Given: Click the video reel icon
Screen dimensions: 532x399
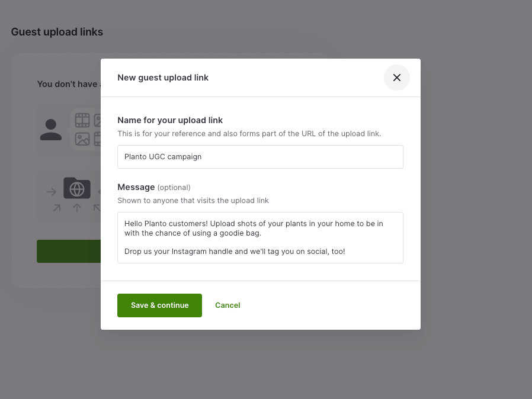Looking at the screenshot, I should [x=97, y=140].
